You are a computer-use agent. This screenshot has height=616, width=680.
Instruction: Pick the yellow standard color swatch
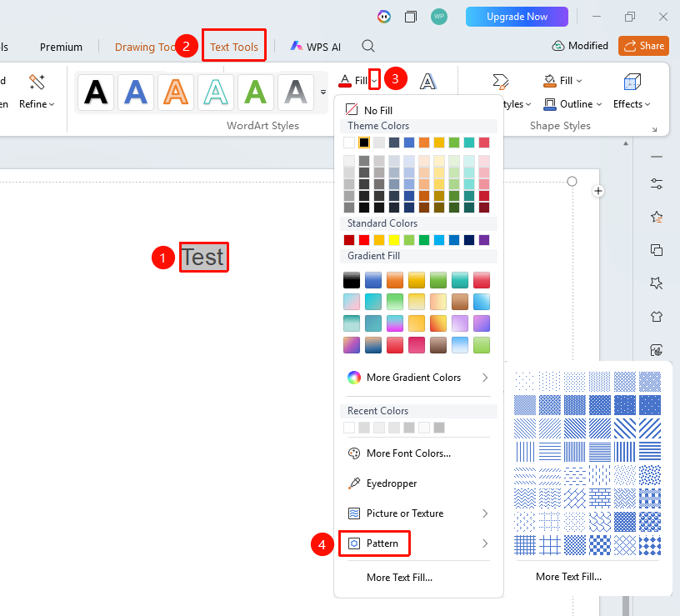[x=394, y=240]
